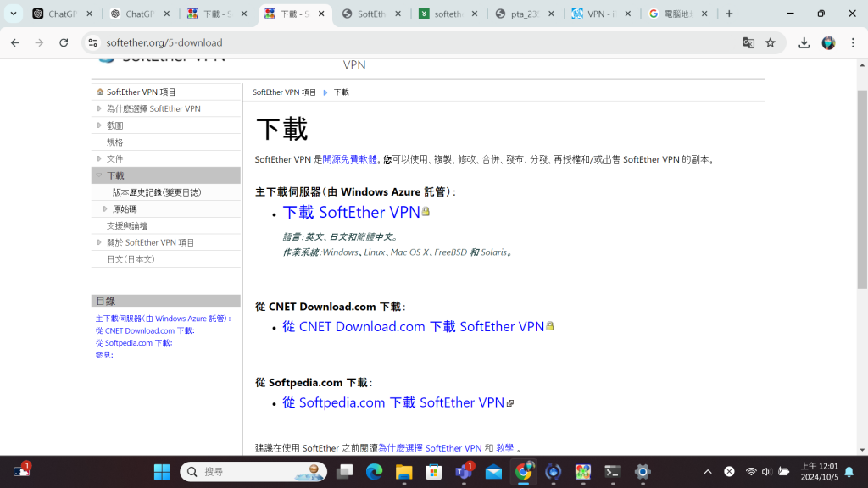Switch to first ChatGPT tab
Image resolution: width=868 pixels, height=488 pixels.
[62, 14]
